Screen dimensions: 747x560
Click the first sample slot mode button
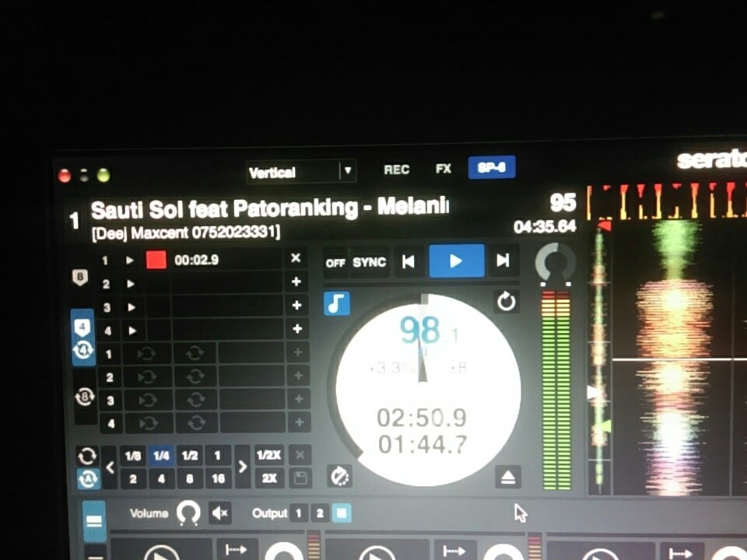click(234, 550)
